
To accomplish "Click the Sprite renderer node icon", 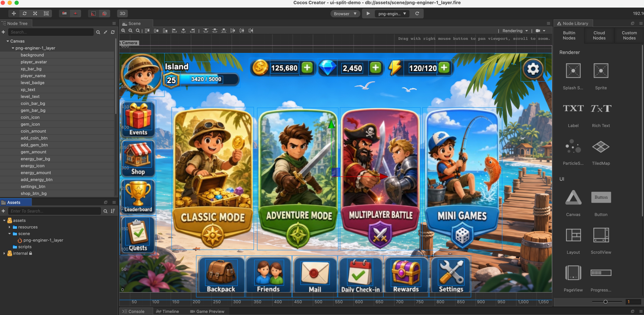I will [601, 71].
